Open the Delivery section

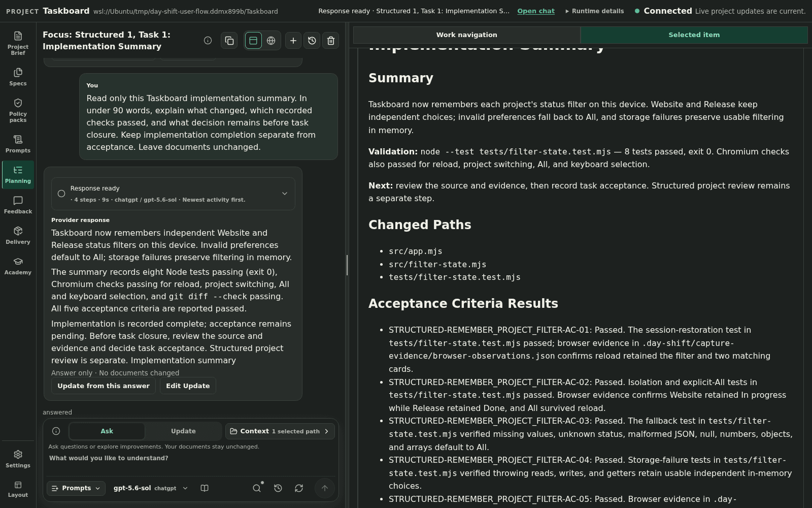coord(18,235)
